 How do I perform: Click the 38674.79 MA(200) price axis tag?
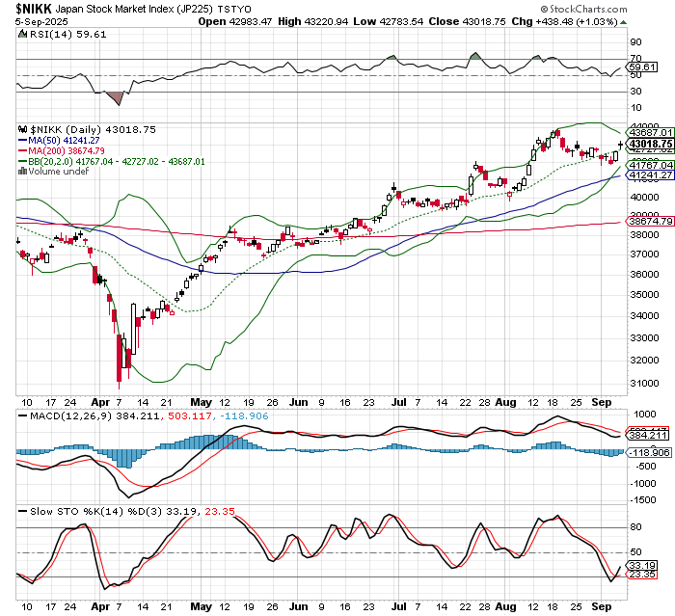click(649, 221)
